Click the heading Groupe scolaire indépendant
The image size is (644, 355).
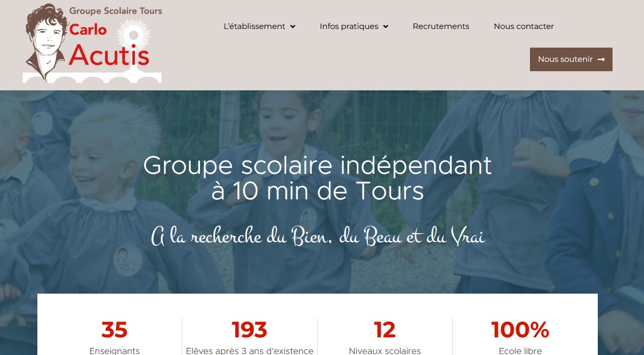coord(318,165)
